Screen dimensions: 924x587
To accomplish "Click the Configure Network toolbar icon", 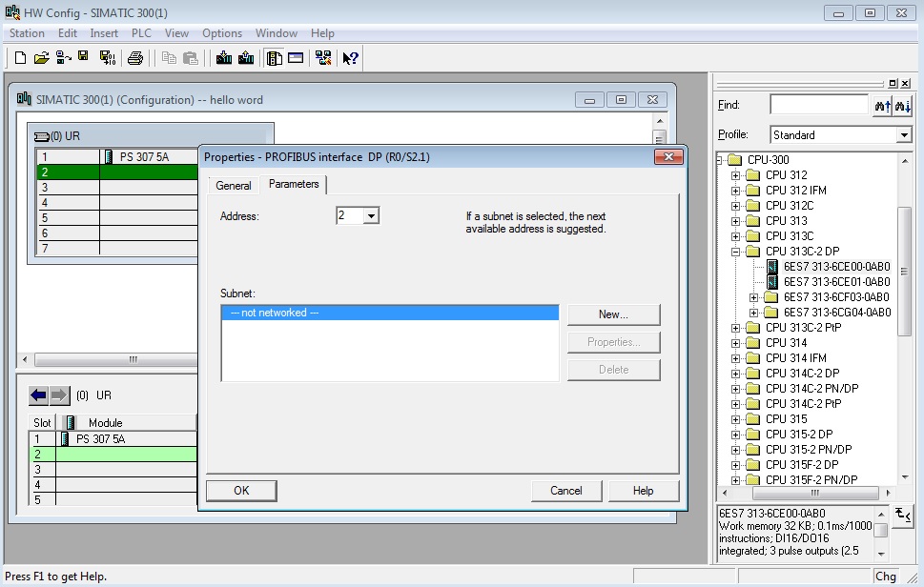I will 323,58.
